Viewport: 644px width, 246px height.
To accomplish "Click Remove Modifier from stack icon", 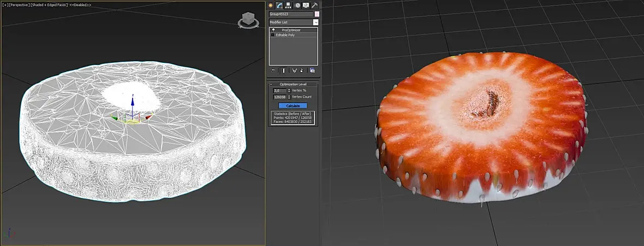I will point(301,71).
